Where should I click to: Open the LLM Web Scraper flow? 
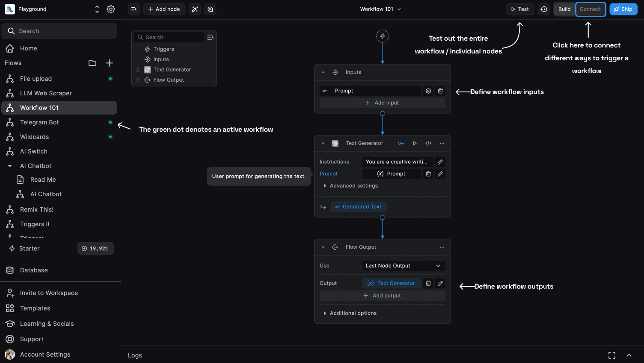(x=59, y=93)
